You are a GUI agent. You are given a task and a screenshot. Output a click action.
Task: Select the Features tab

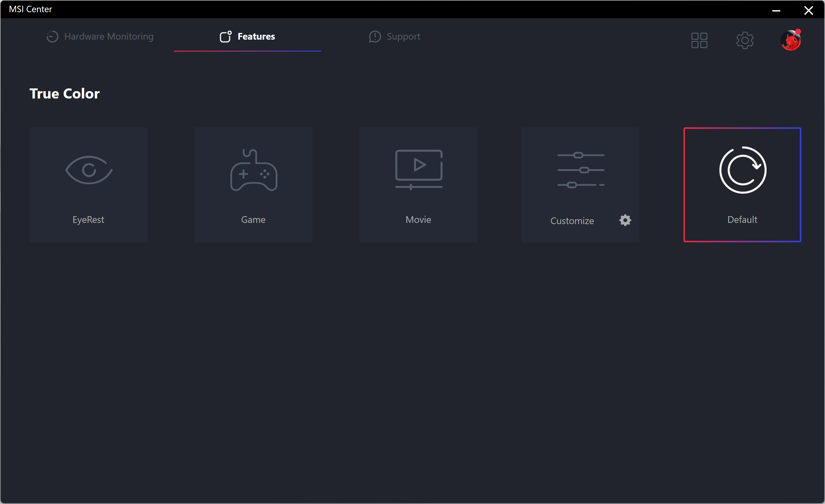(x=247, y=37)
